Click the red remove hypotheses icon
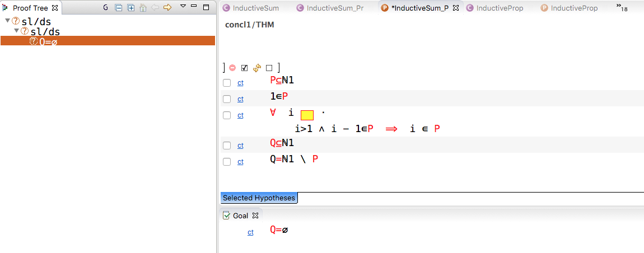644x253 pixels. pyautogui.click(x=232, y=68)
